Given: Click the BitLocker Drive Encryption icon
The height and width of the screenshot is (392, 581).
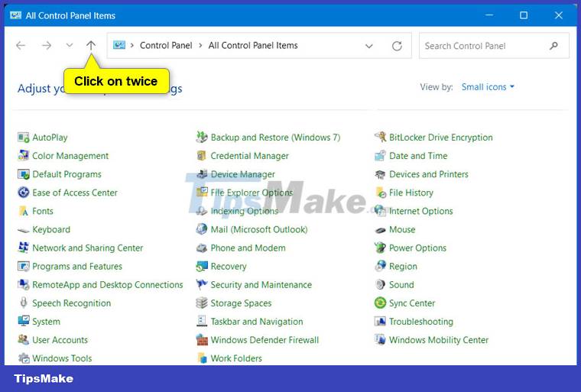Looking at the screenshot, I should [380, 137].
